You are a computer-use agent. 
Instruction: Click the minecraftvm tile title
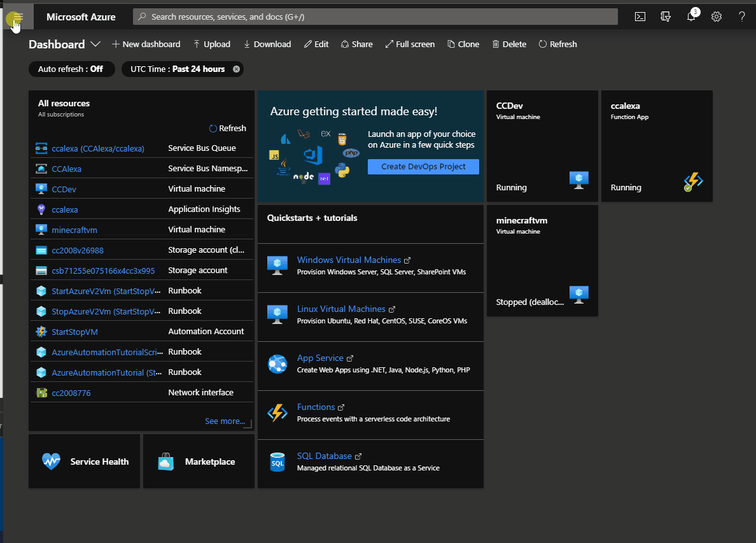[522, 221]
